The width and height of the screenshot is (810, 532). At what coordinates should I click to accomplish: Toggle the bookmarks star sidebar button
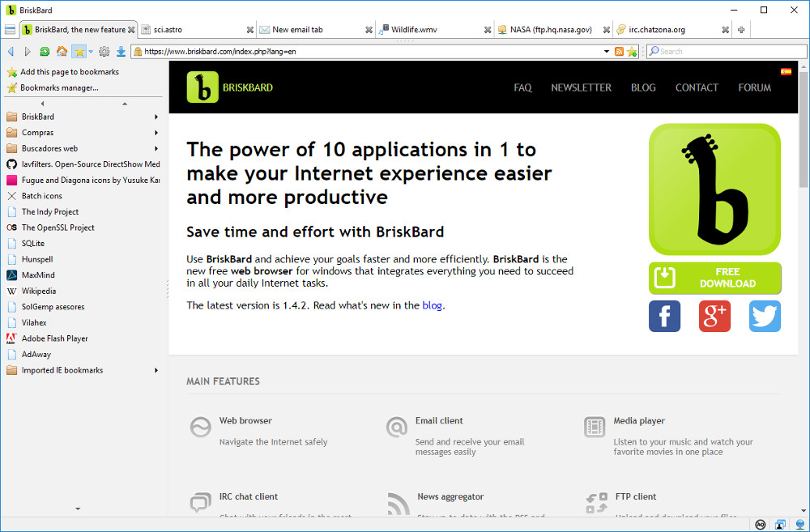tap(79, 51)
